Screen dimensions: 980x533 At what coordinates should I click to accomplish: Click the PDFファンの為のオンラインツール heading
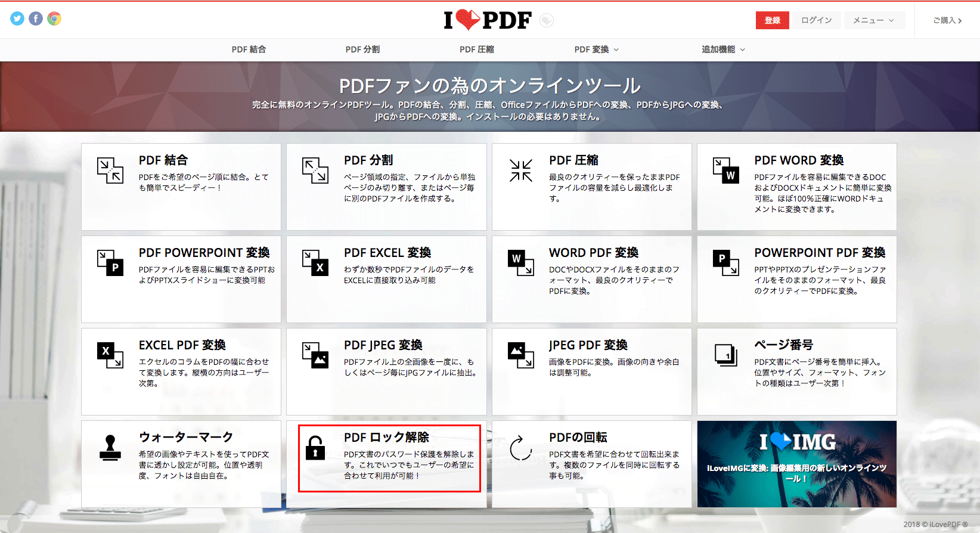[x=490, y=86]
